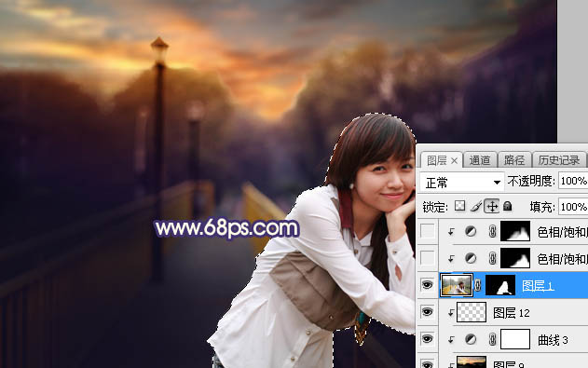Select 图层 12 transparent thumbnail
The image size is (588, 368).
point(472,312)
